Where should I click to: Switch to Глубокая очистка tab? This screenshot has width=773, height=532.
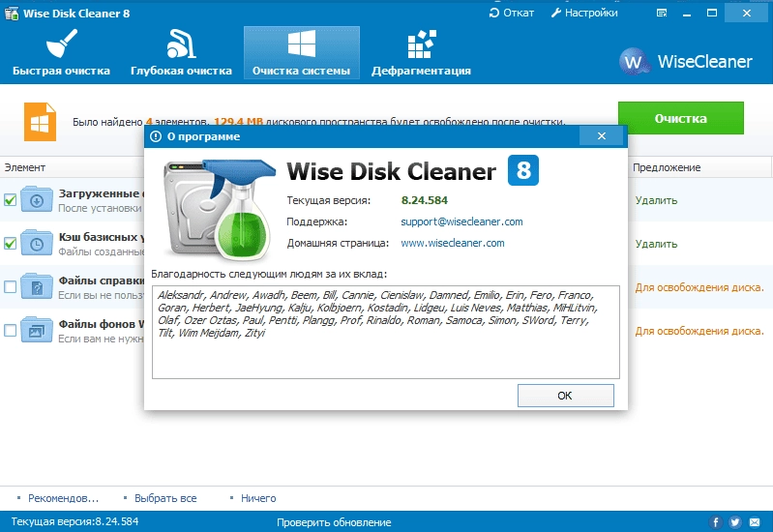181,53
